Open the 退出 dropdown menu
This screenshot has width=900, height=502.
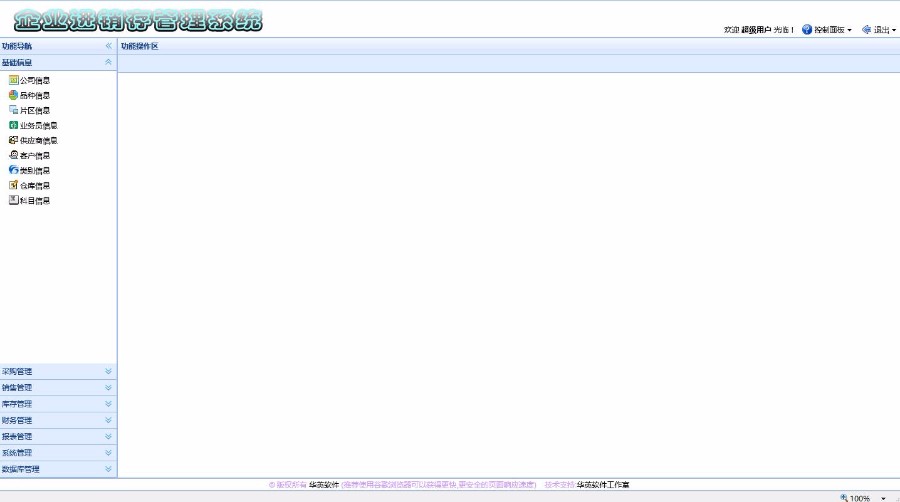[x=879, y=29]
